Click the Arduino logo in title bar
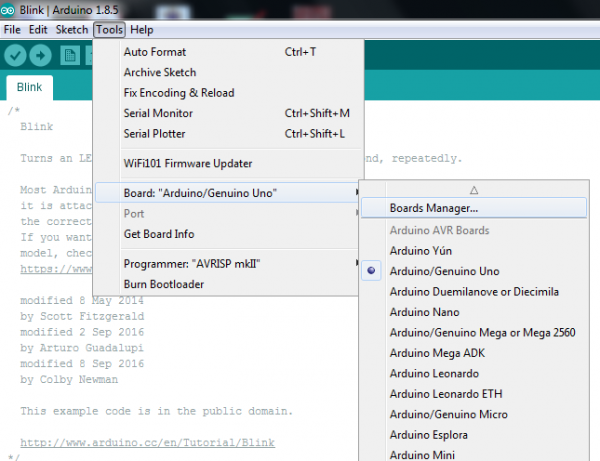Screen dimensions: 600x461 coord(8,10)
